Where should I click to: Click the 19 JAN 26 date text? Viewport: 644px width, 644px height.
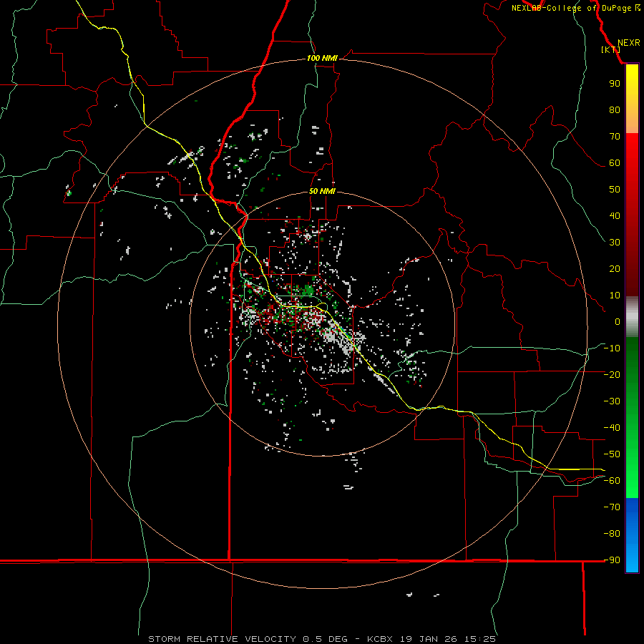(429, 639)
